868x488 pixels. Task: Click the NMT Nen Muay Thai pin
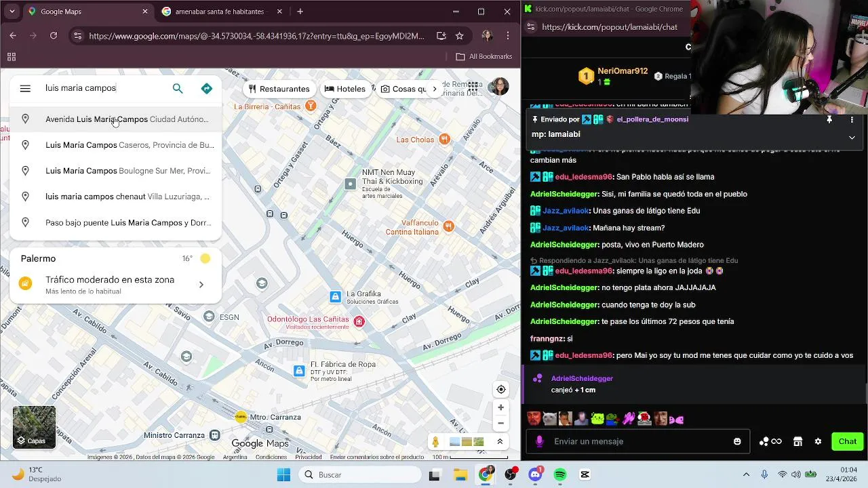tap(350, 184)
